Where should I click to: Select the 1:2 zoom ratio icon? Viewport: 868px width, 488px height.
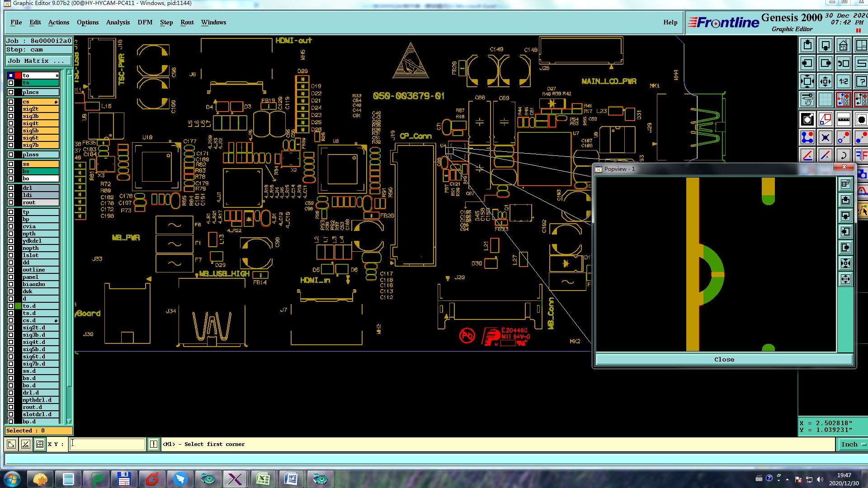(x=843, y=82)
